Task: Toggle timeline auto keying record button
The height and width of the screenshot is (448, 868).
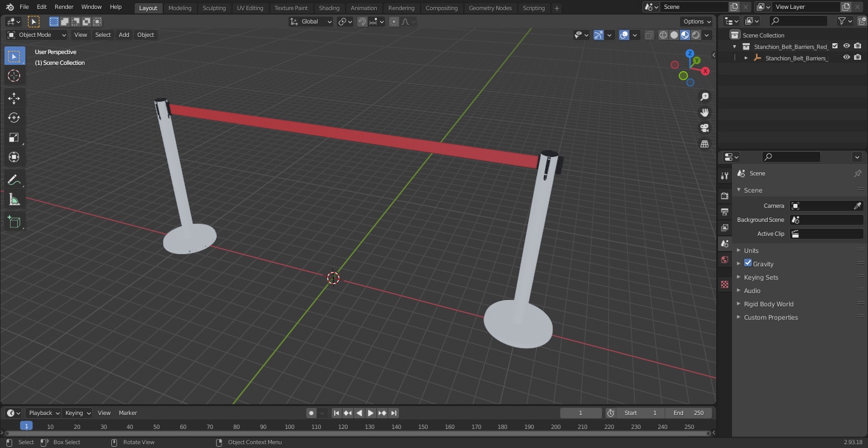Action: click(311, 413)
